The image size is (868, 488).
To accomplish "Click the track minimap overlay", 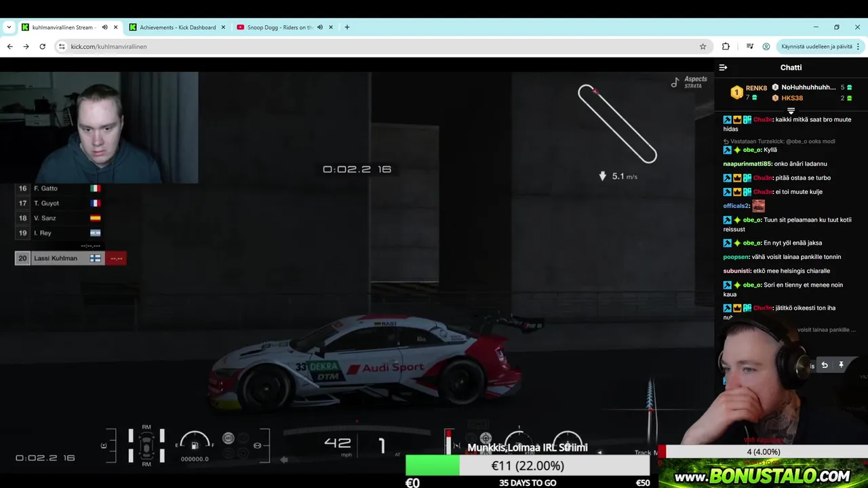I will [617, 123].
